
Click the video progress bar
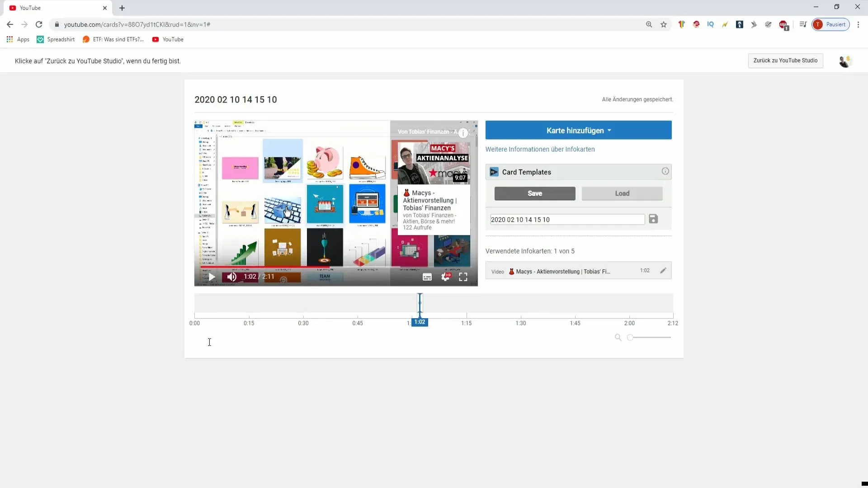[336, 267]
